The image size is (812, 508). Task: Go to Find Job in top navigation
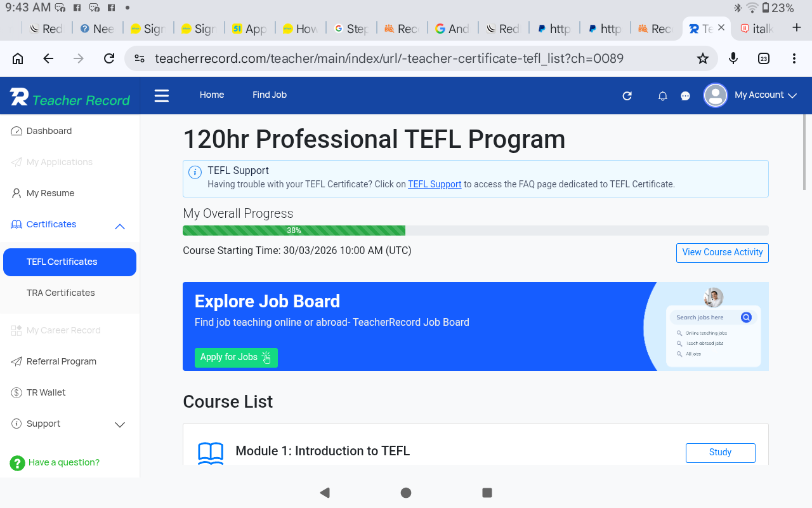tap(270, 95)
